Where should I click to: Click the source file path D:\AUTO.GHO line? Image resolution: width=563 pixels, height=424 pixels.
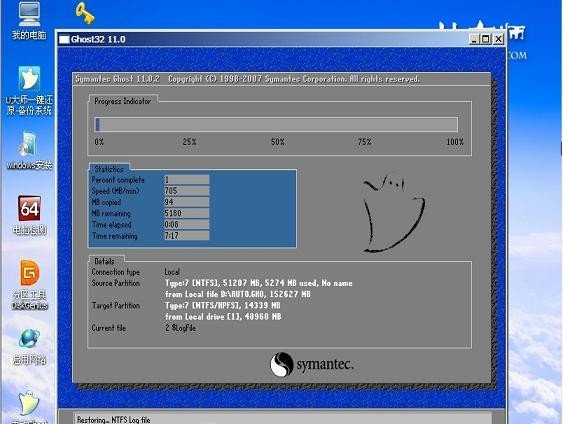click(238, 294)
